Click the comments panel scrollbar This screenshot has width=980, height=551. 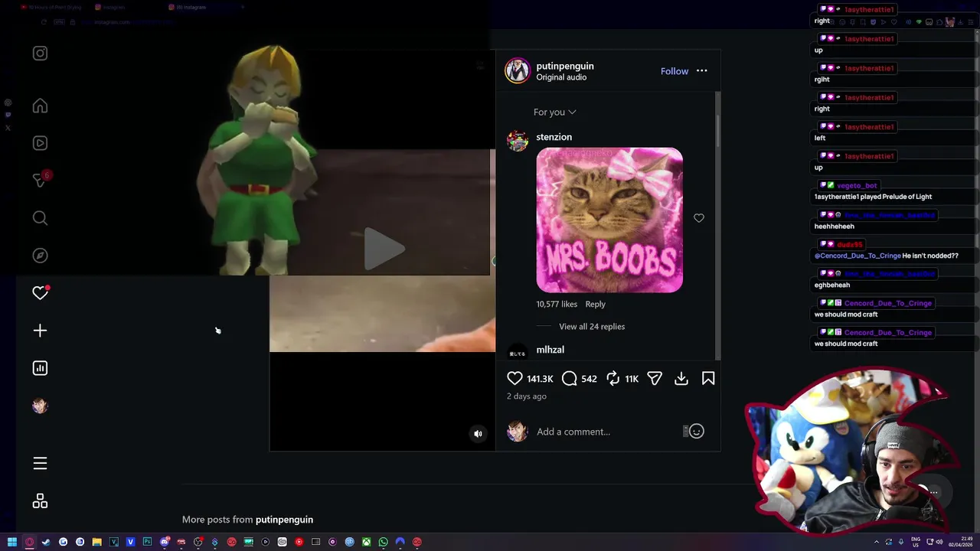point(717,130)
